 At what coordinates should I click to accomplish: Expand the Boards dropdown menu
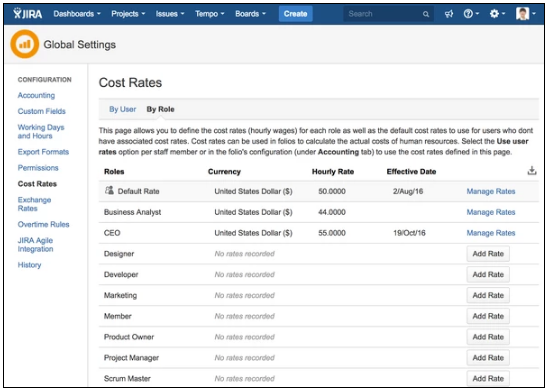(x=250, y=14)
